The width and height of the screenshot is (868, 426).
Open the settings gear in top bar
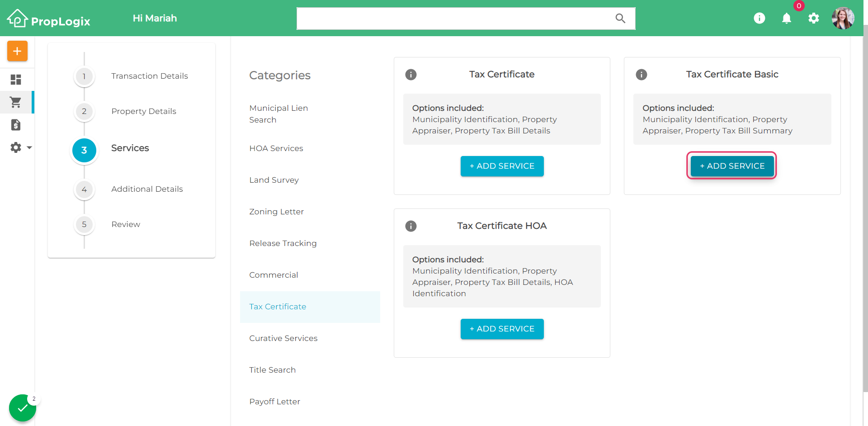(814, 18)
